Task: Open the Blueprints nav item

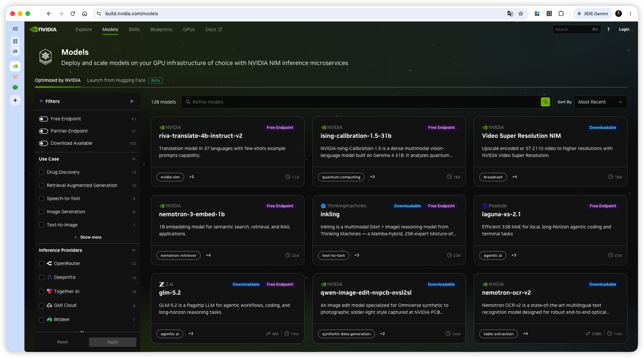Action: click(161, 29)
